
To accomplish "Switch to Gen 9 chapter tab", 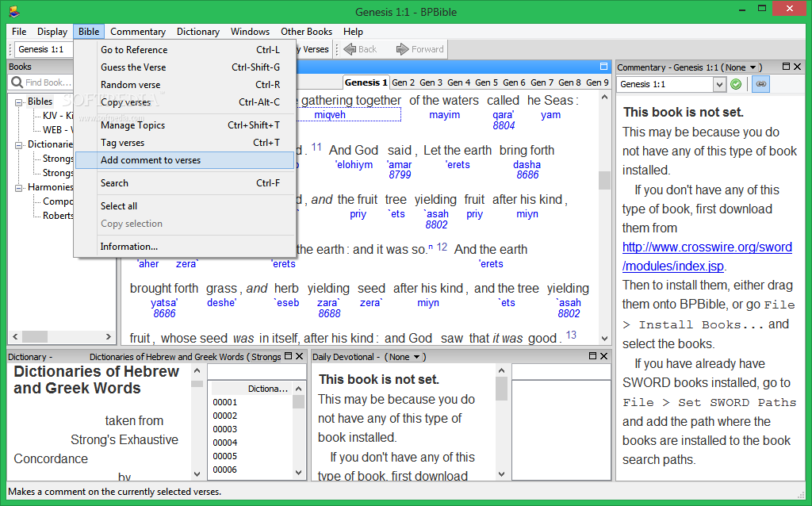I will [597, 82].
